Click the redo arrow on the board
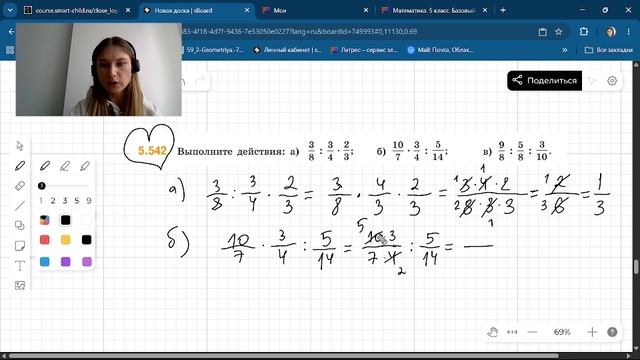640x360 pixels. pyautogui.click(x=200, y=81)
